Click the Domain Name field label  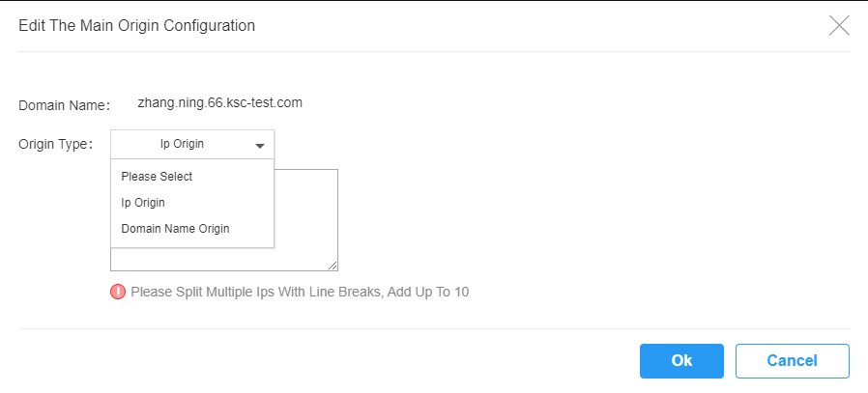(x=64, y=105)
